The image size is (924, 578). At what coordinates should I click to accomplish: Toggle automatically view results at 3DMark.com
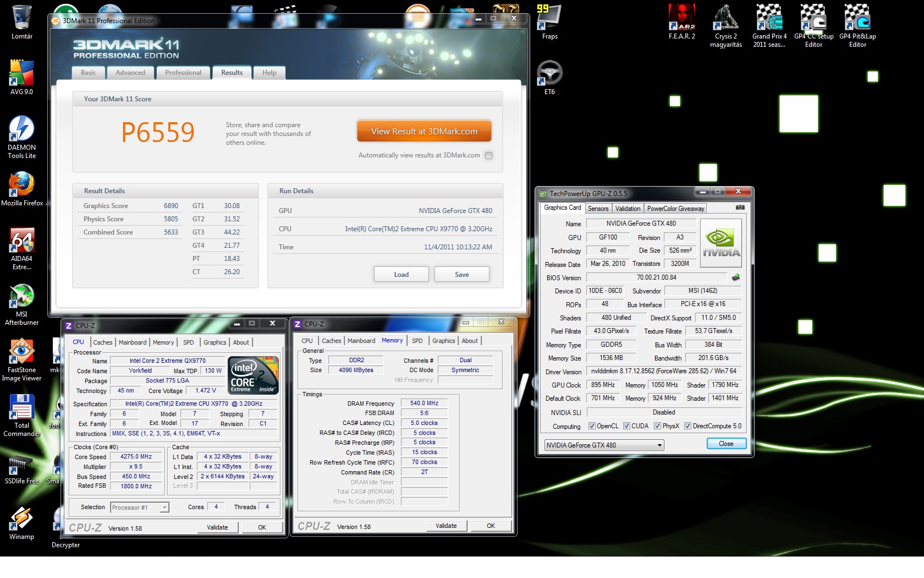pyautogui.click(x=489, y=156)
